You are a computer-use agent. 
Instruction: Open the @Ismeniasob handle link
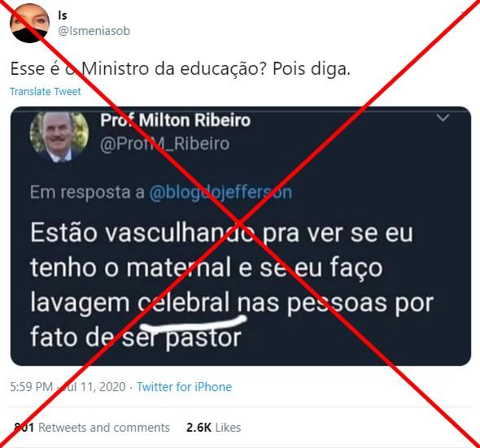(x=94, y=31)
